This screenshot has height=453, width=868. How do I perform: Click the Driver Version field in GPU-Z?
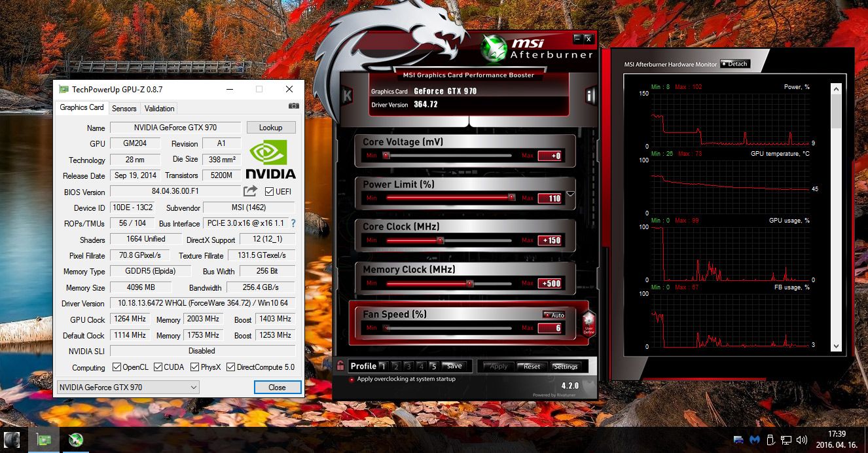pyautogui.click(x=202, y=304)
